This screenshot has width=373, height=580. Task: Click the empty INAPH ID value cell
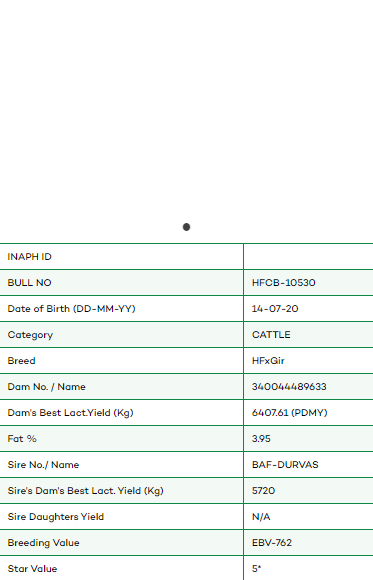coord(309,257)
